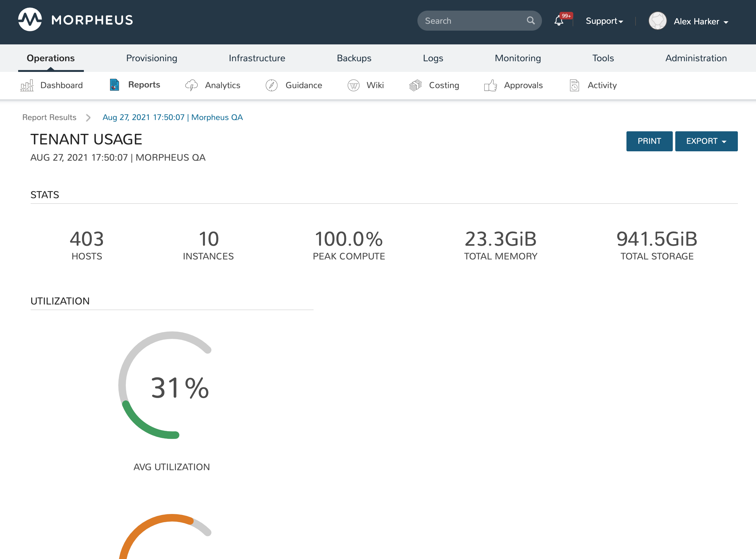Click the Morpheus logo icon
756x559 pixels.
tap(30, 20)
